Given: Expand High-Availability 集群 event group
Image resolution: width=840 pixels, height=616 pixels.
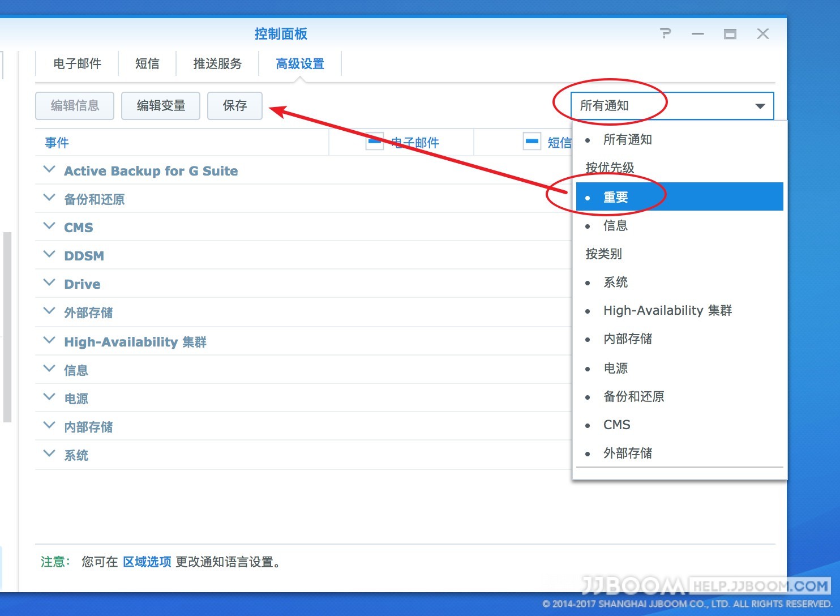Looking at the screenshot, I should pyautogui.click(x=49, y=341).
